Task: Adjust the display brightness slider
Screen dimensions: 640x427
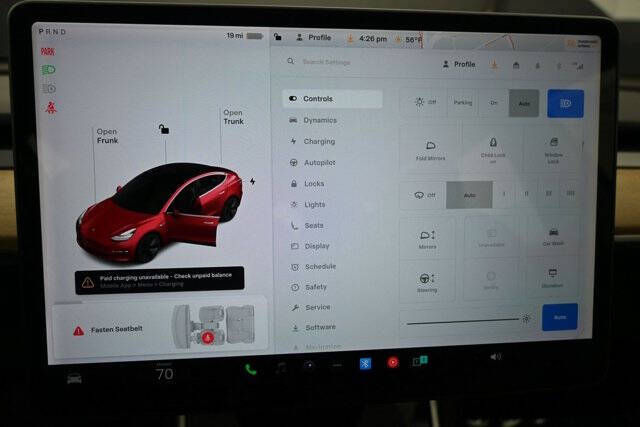Action: [x=467, y=322]
